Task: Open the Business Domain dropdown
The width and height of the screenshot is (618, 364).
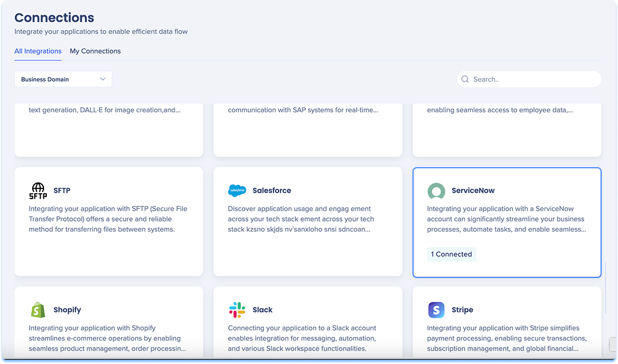Action: click(63, 79)
